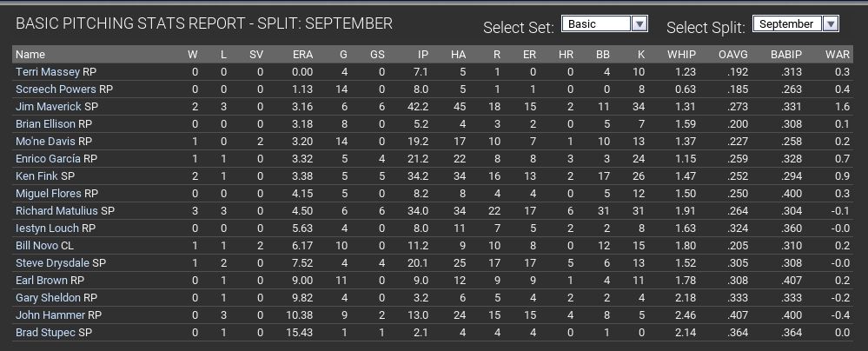Select Richard Matulius player name

pyautogui.click(x=57, y=210)
